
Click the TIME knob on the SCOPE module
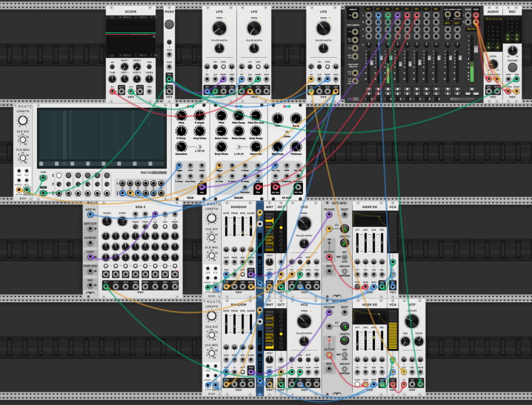(x=112, y=79)
